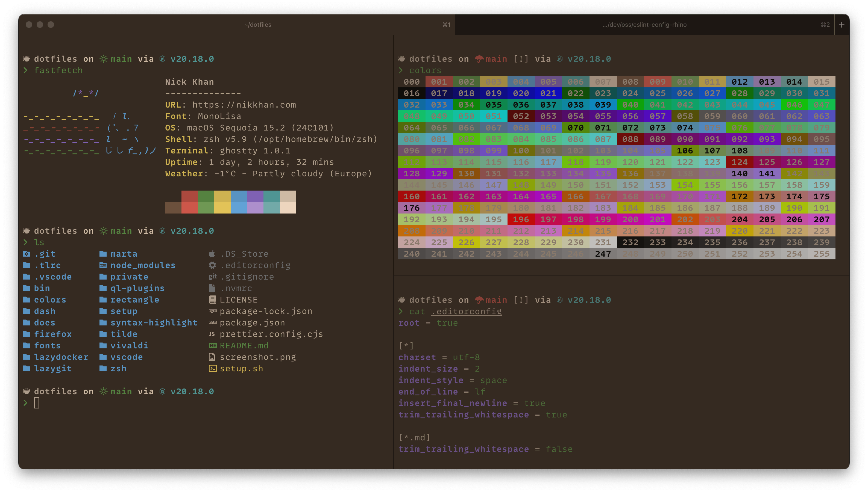This screenshot has width=868, height=492.
Task: Click the folder icon beside firefox
Action: point(27,334)
